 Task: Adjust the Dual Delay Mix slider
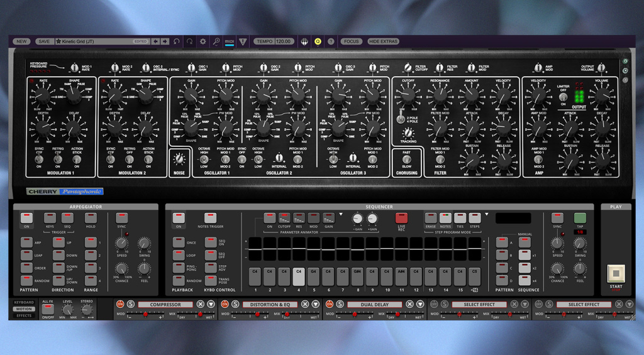click(x=405, y=315)
